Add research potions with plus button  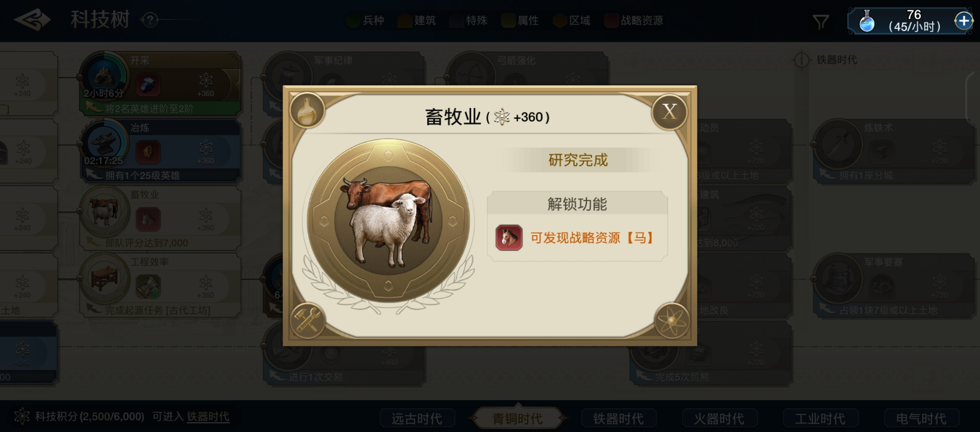pyautogui.click(x=964, y=21)
